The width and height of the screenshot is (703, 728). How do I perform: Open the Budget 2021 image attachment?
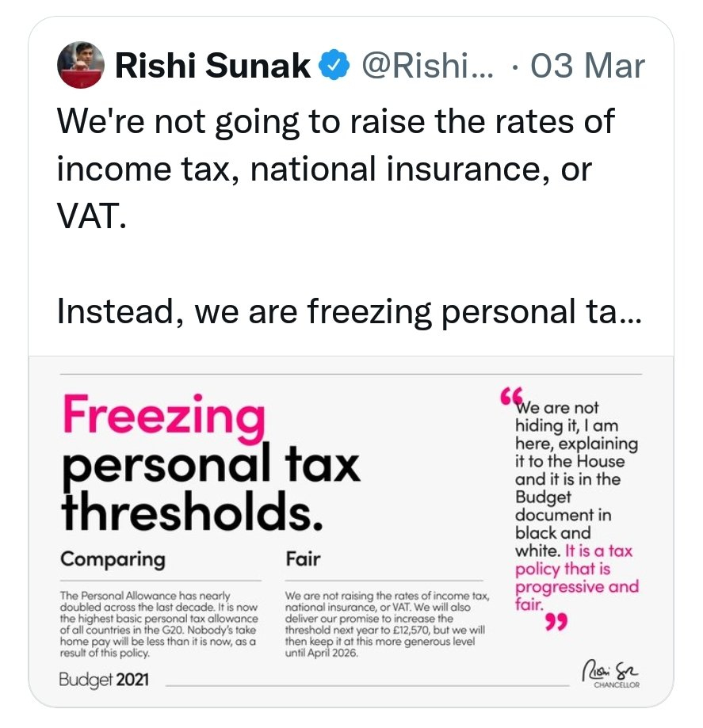click(351, 531)
